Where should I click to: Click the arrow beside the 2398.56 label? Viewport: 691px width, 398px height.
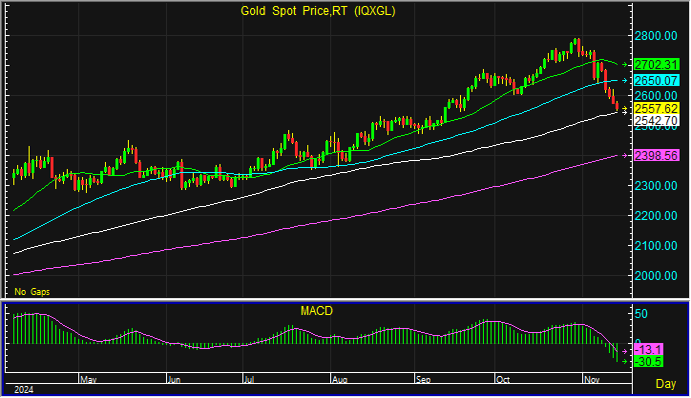click(624, 155)
